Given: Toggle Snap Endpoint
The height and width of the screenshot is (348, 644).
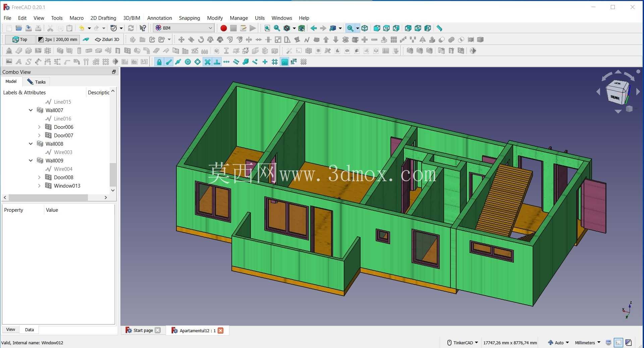Looking at the screenshot, I should click(169, 62).
